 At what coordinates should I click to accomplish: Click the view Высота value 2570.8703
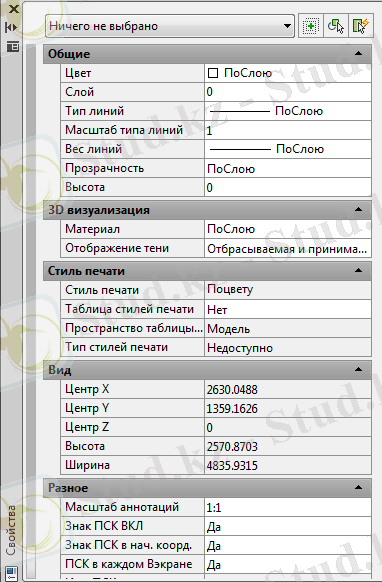tap(288, 446)
